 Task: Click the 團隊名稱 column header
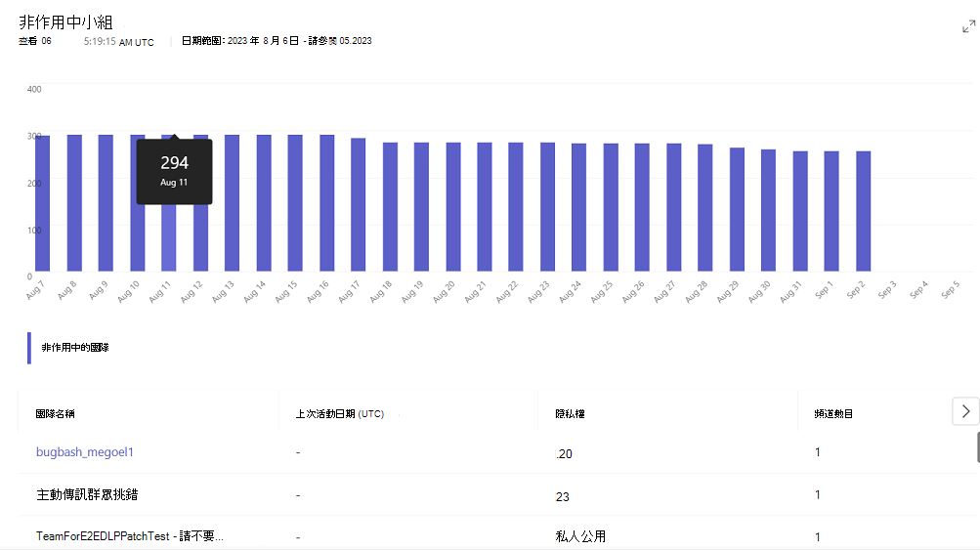pos(55,414)
